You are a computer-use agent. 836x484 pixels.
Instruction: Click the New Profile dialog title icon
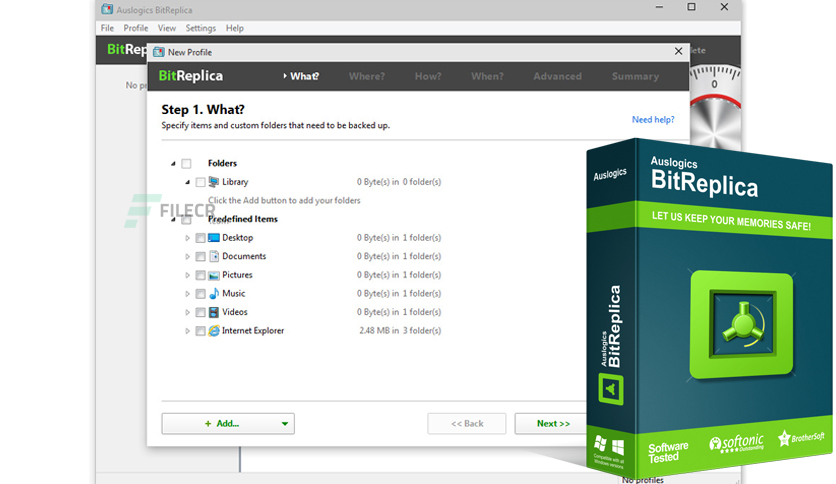pyautogui.click(x=158, y=52)
